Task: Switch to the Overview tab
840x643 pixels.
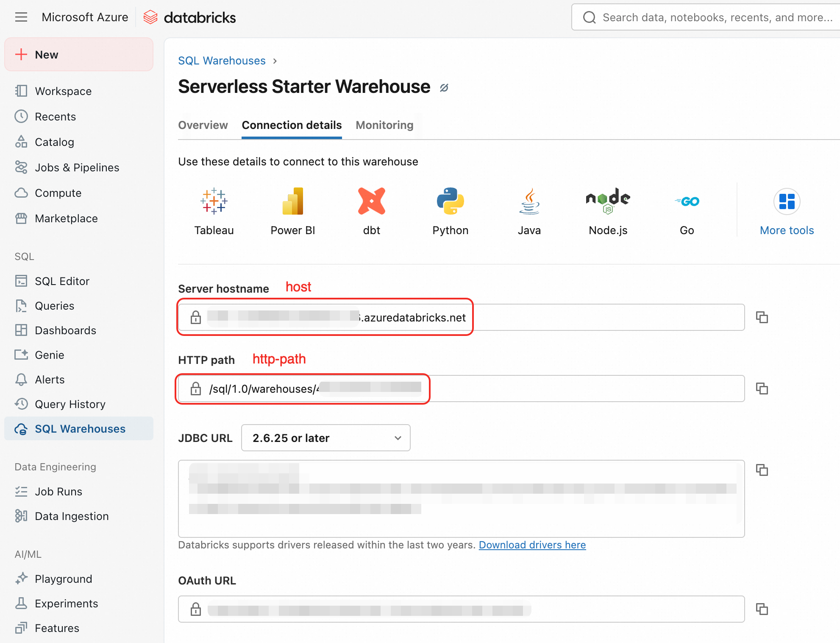Action: point(203,125)
